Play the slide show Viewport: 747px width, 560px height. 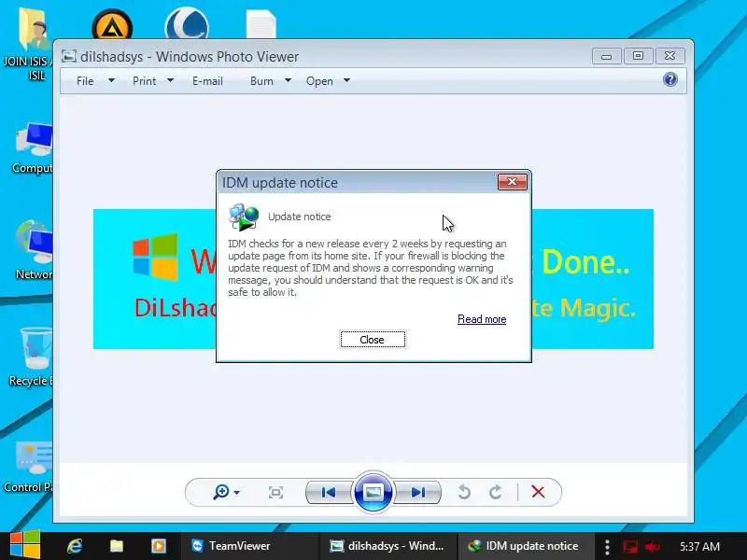click(373, 492)
